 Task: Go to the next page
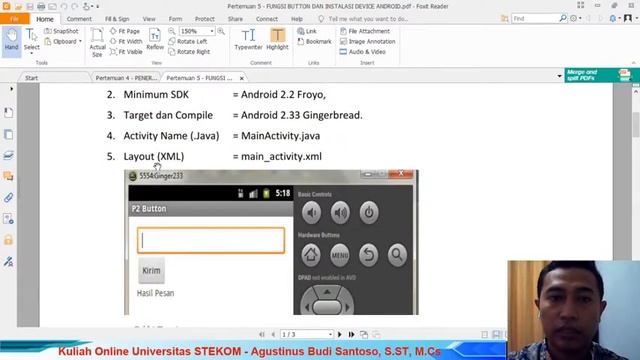340,334
